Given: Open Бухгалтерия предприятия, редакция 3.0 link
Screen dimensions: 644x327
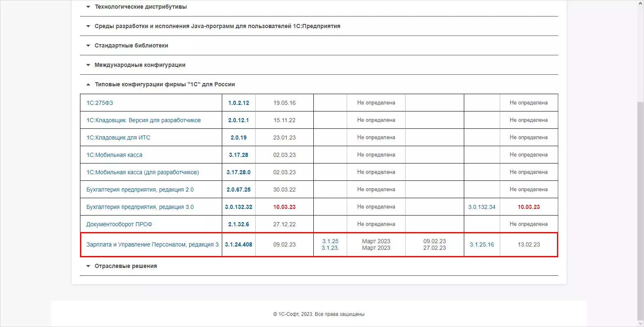Looking at the screenshot, I should (x=140, y=207).
